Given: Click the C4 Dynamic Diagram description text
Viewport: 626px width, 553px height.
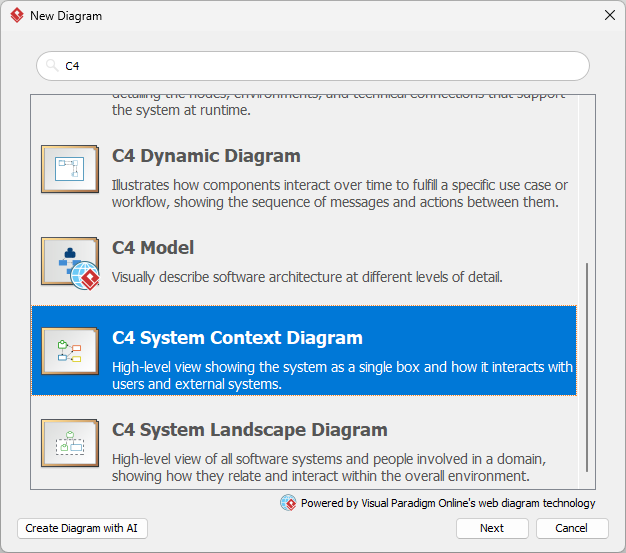Looking at the screenshot, I should point(340,194).
